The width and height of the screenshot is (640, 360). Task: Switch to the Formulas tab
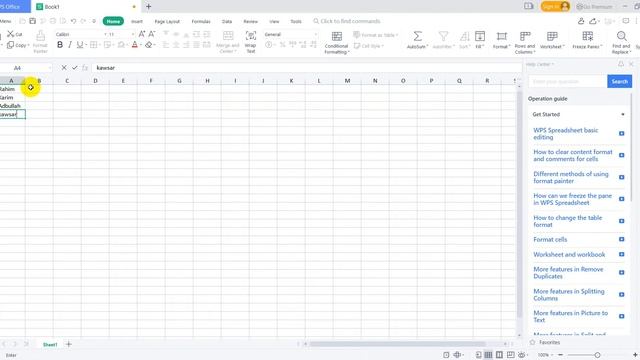201,21
